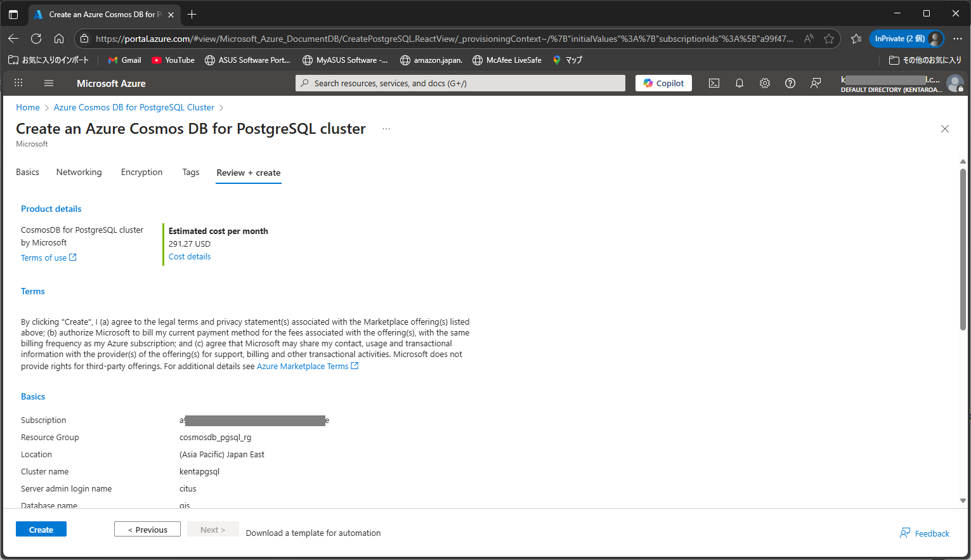Open ellipsis menu beside the page title

click(386, 129)
